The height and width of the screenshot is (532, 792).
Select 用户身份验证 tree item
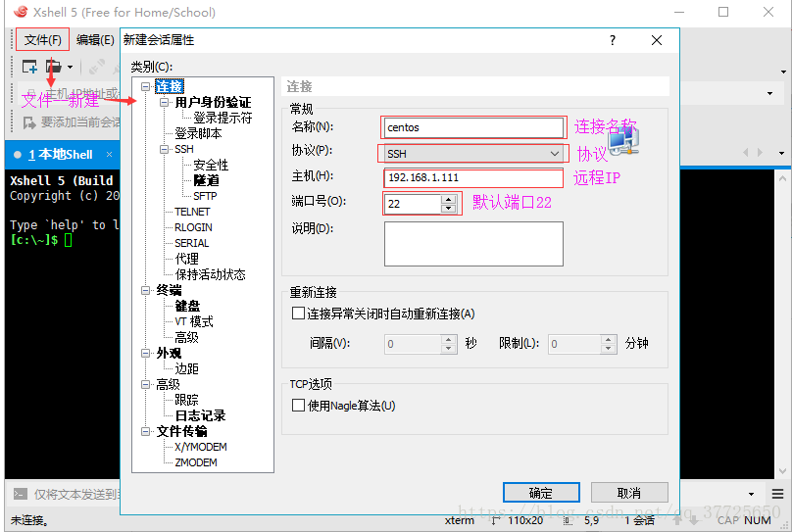coord(213,103)
